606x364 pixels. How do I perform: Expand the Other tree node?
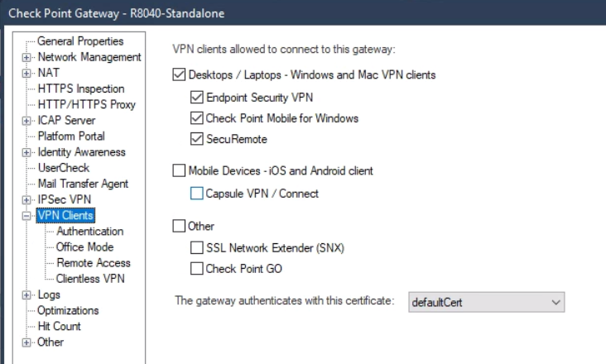point(26,342)
